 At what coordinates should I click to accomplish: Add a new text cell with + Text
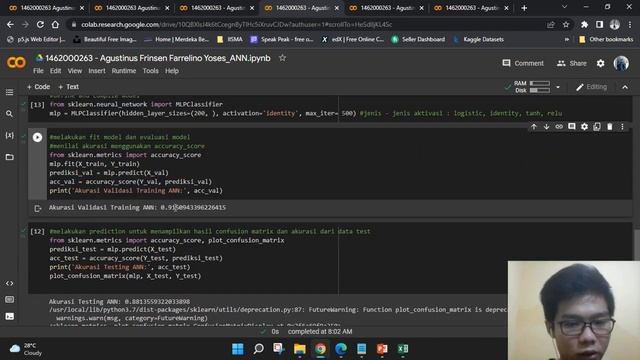point(69,87)
